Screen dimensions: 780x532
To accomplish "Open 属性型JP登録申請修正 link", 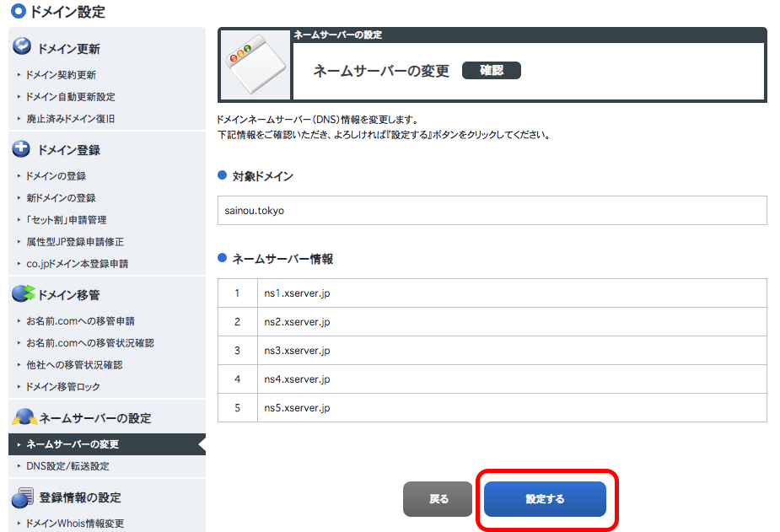I will (x=74, y=242).
